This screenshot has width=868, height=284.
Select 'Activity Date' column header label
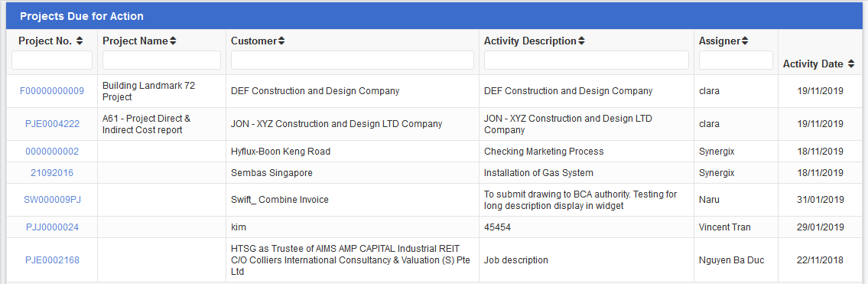click(x=813, y=64)
